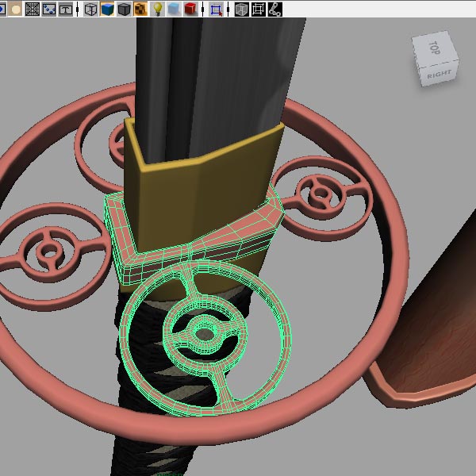This screenshot has height=476, width=476.
Task: Click the TOP face of ViewCube
Action: (x=434, y=48)
